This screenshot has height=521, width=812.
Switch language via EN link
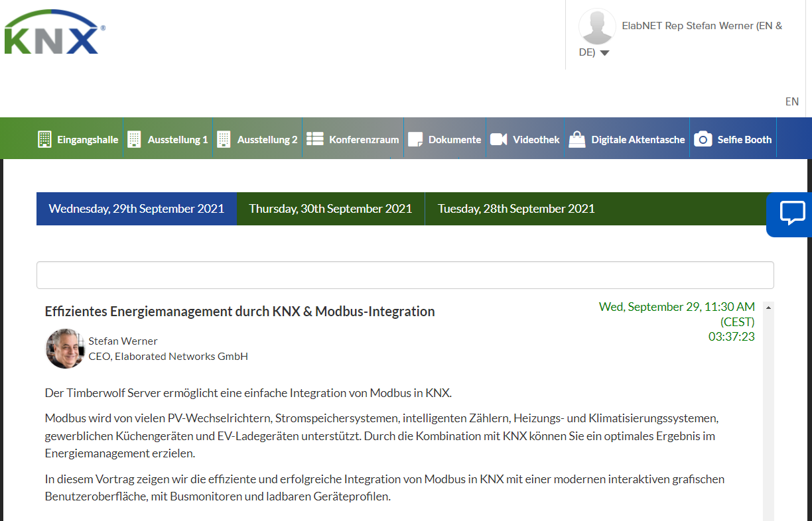[x=791, y=101]
